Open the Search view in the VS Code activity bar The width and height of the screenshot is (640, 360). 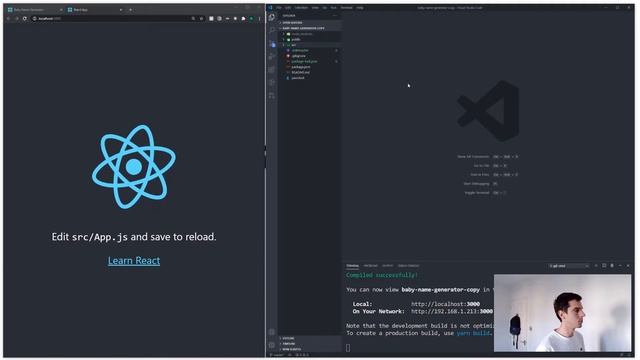272,30
